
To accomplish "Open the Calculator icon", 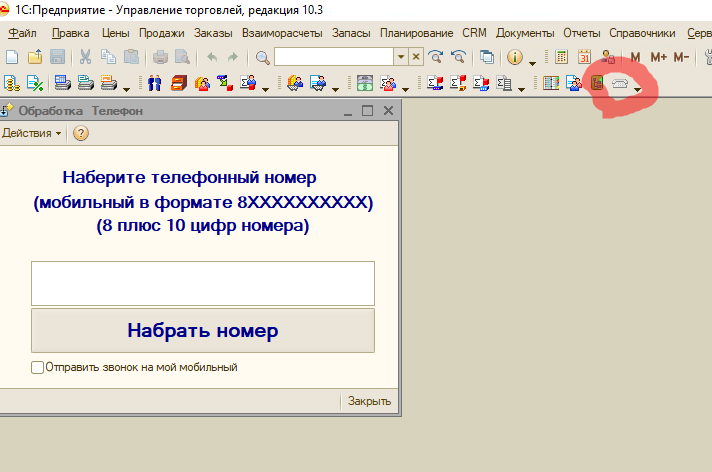I will click(561, 57).
